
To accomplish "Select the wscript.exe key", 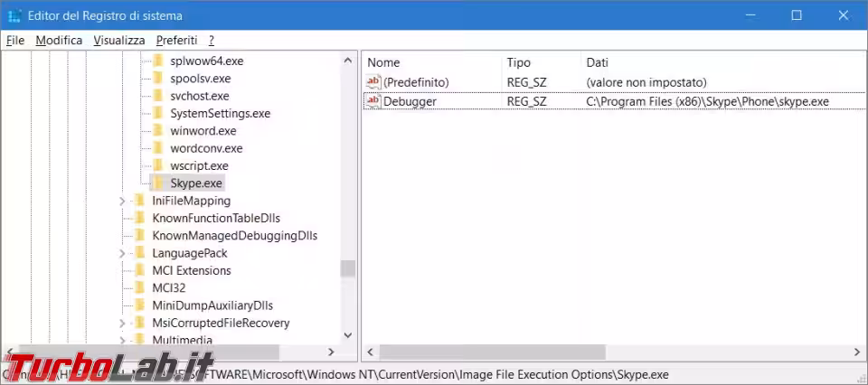I will point(199,165).
